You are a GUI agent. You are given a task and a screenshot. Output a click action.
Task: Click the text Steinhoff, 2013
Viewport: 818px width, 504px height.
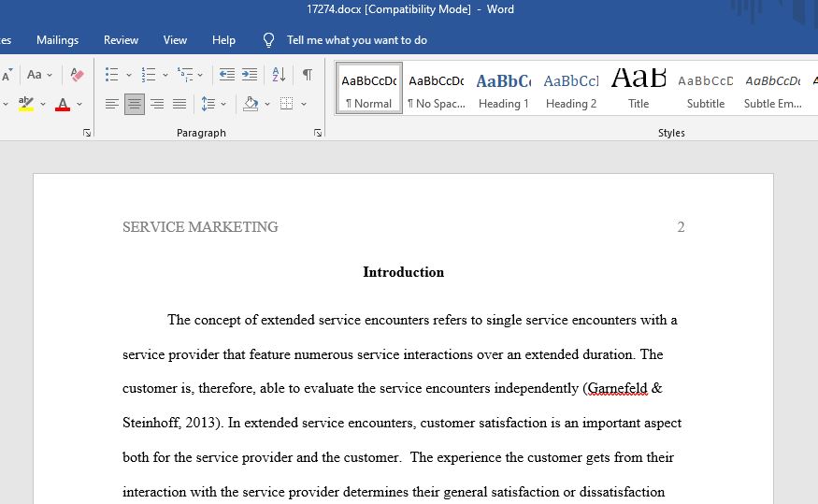coord(168,423)
